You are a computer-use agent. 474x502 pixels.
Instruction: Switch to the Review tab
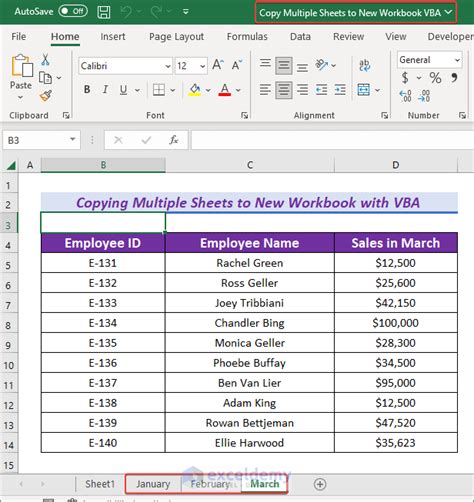(x=348, y=36)
